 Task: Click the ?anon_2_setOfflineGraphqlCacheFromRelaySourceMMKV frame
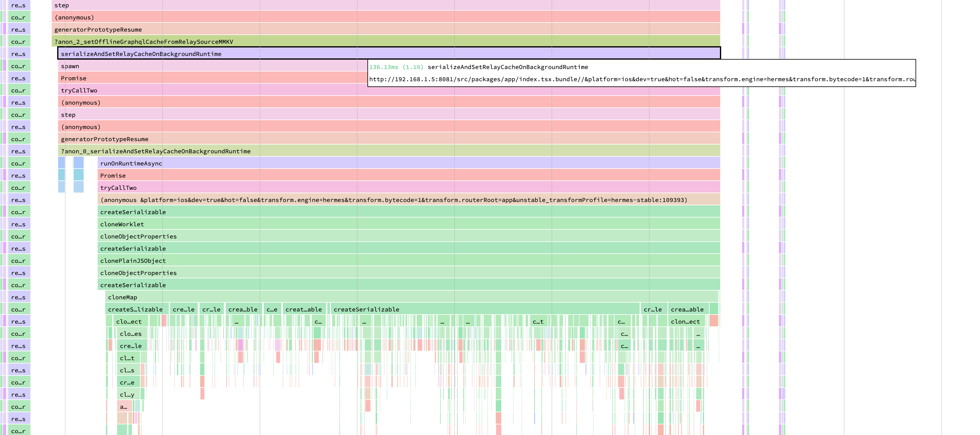pos(386,41)
